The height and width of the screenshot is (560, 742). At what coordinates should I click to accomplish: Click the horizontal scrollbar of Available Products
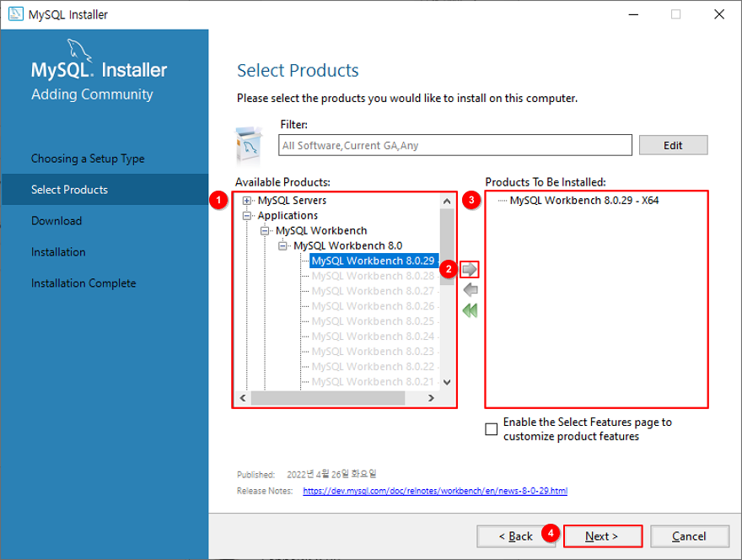click(x=328, y=398)
